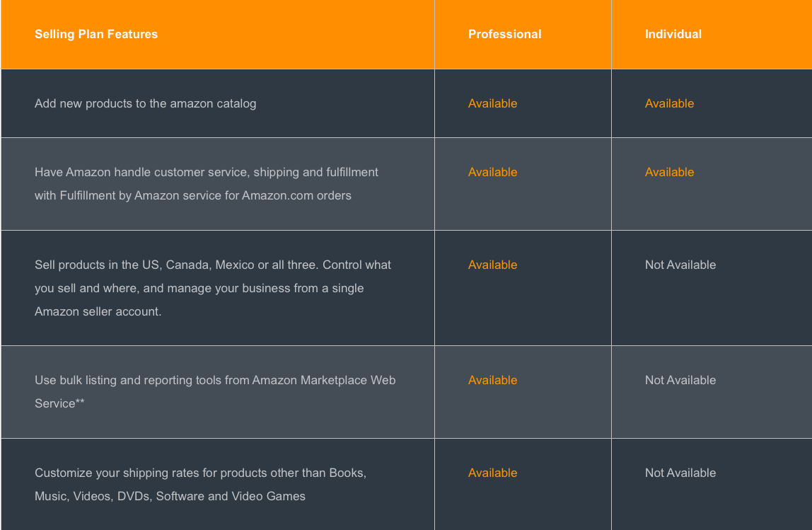
Task: Click the US, Canada, Mexico selling feature
Action: click(x=212, y=288)
